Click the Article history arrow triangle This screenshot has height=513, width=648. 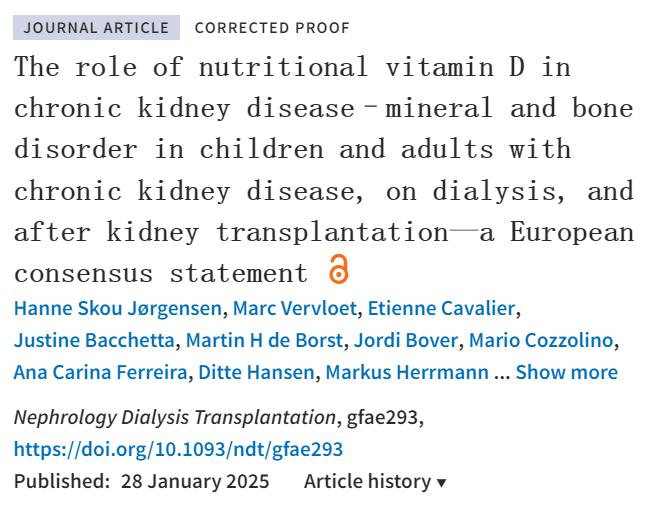[441, 482]
